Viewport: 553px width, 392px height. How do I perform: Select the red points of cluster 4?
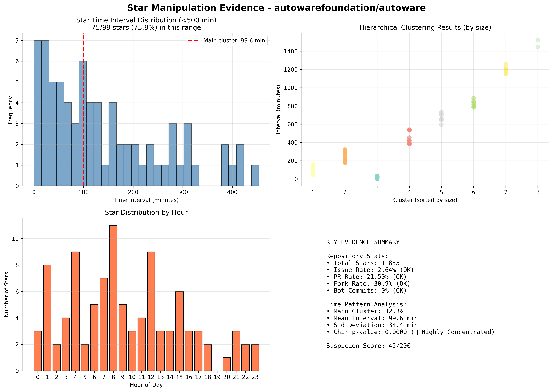pos(409,137)
